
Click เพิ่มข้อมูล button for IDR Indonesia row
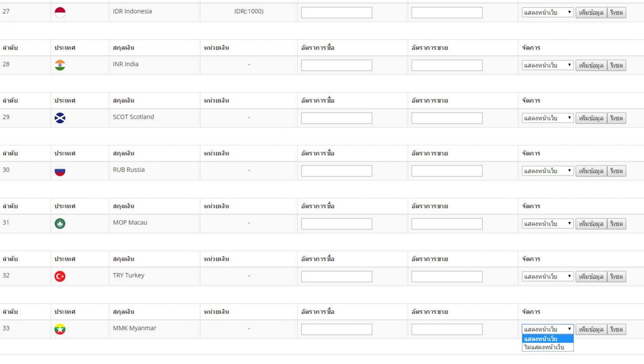[x=591, y=13]
